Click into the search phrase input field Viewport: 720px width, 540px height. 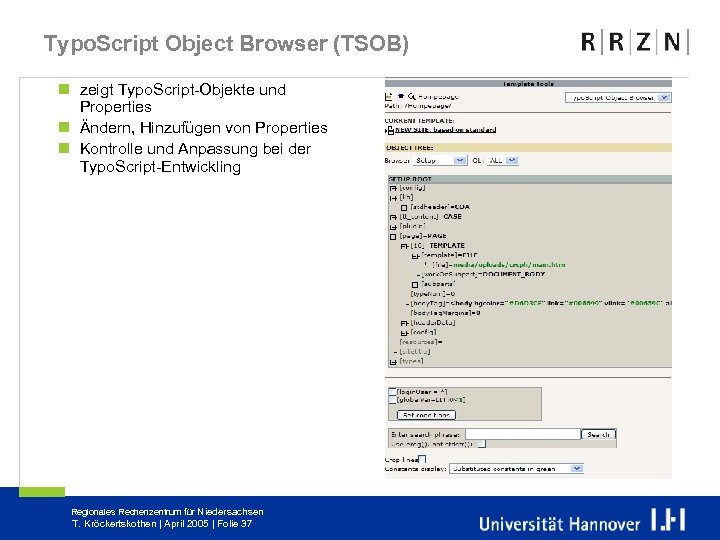(523, 434)
